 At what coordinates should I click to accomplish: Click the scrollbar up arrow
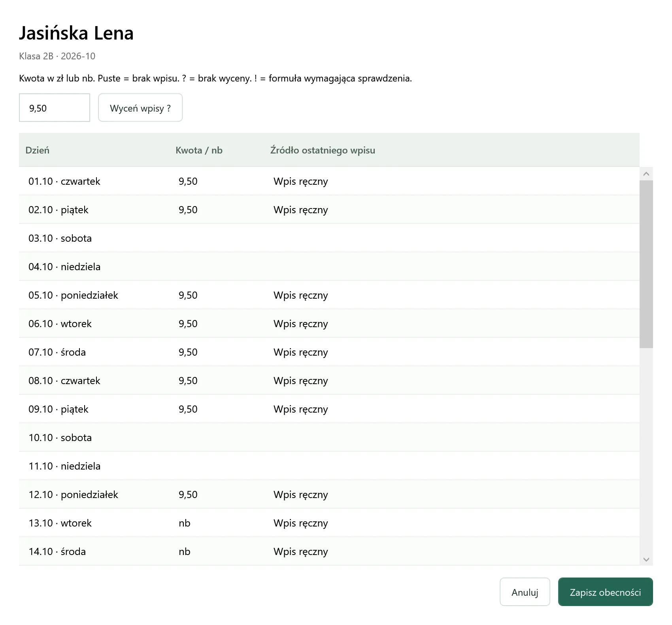[x=646, y=174]
